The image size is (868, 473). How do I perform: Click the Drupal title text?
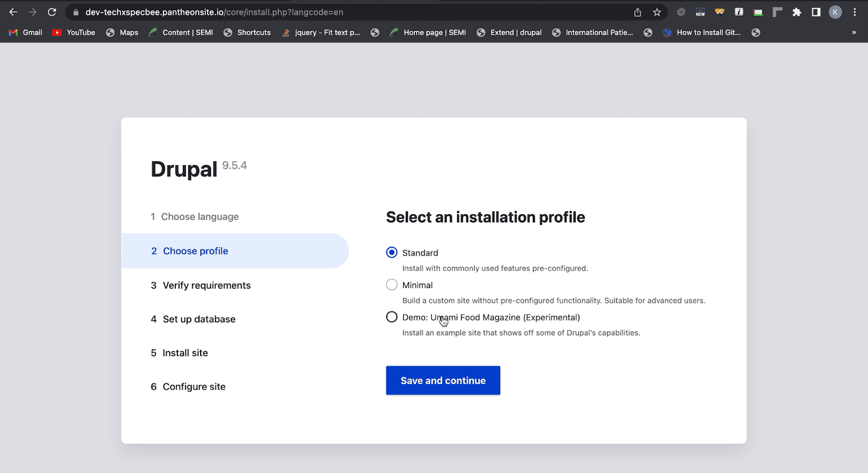pos(184,169)
